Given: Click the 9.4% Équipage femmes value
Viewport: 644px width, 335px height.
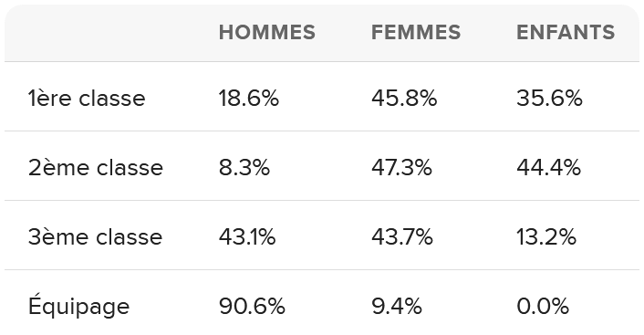Looking at the screenshot, I should pyautogui.click(x=397, y=307).
